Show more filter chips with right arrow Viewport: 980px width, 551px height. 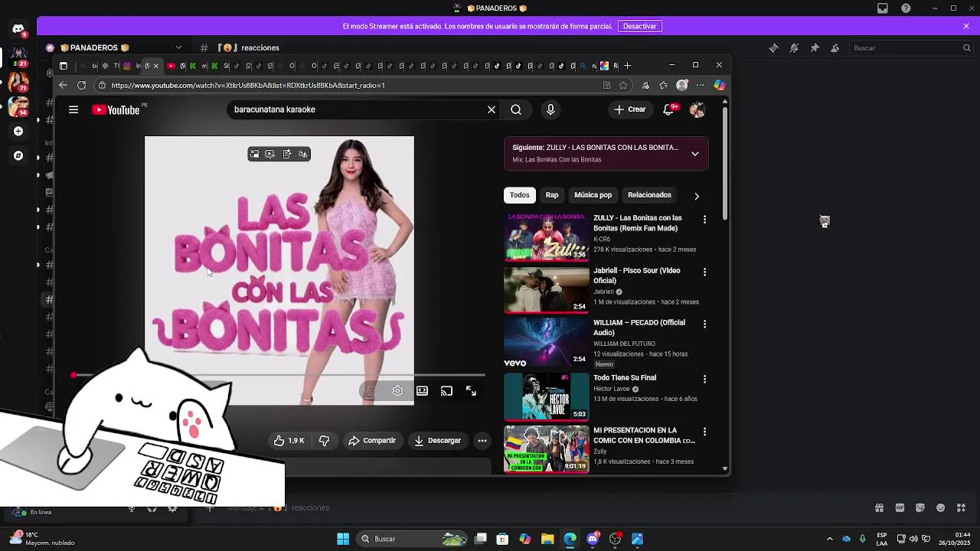click(696, 196)
